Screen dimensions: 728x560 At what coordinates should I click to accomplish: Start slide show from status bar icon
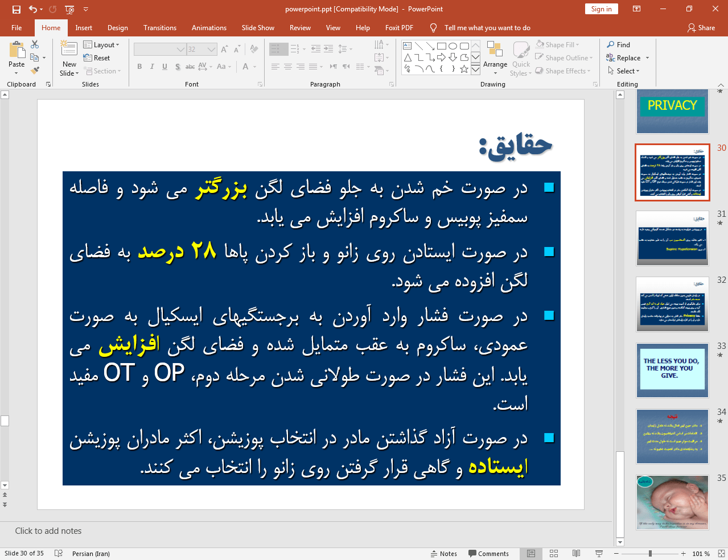pyautogui.click(x=598, y=553)
